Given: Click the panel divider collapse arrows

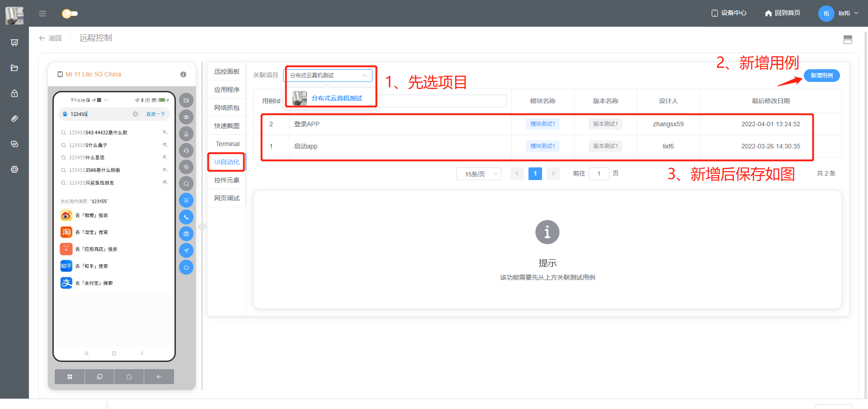Looking at the screenshot, I should [x=202, y=227].
